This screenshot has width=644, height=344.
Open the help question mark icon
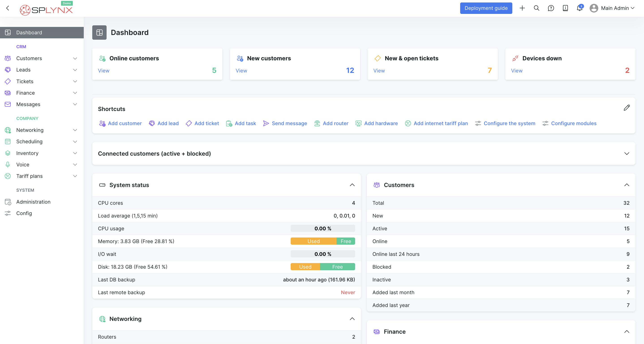click(551, 8)
